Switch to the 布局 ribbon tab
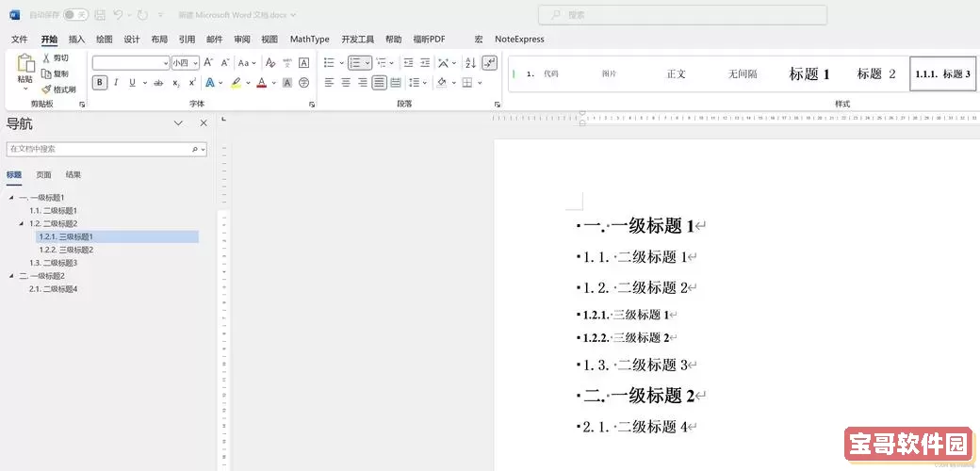 point(159,40)
